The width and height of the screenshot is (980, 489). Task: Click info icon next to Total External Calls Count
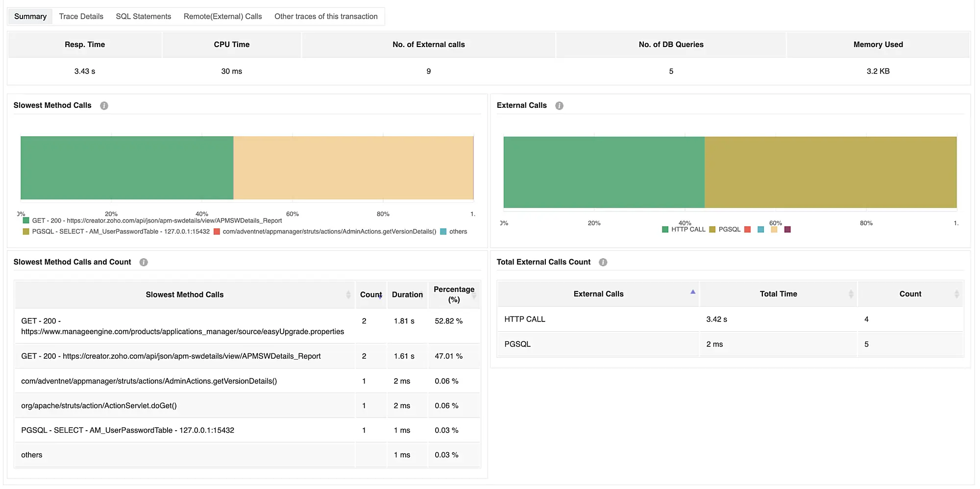603,262
